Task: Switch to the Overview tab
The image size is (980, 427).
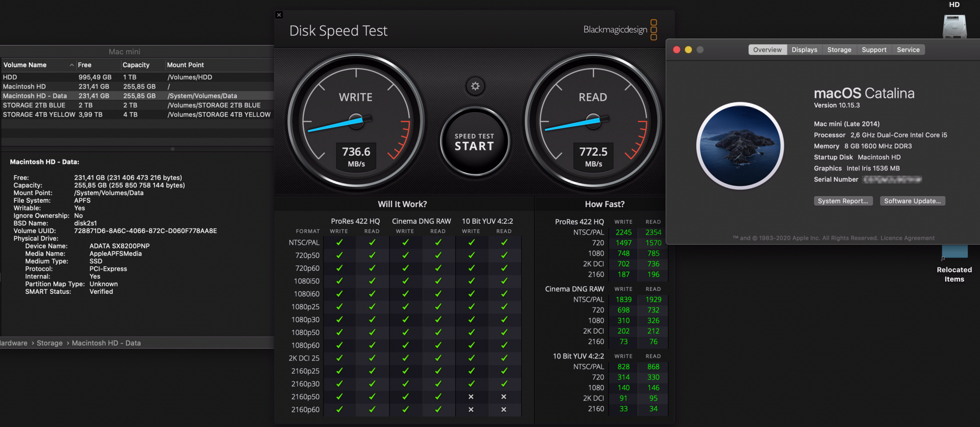Action: [x=767, y=50]
